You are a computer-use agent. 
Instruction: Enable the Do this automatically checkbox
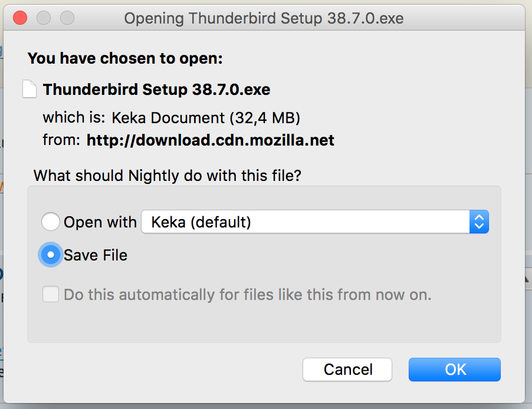coord(51,294)
